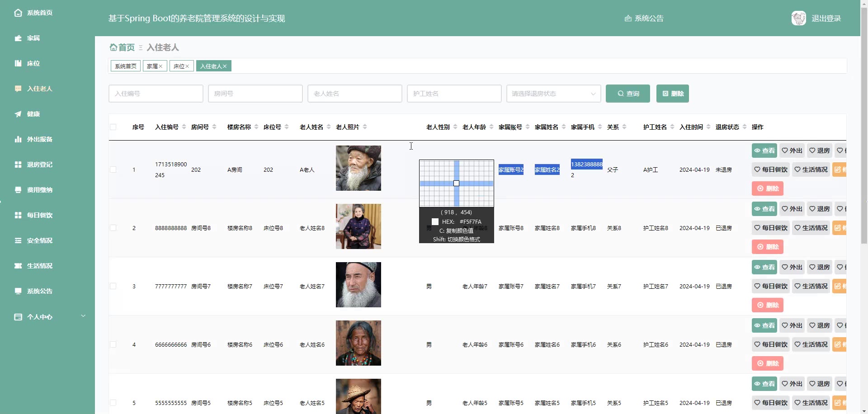Focus the 护工姓名 search field
The height and width of the screenshot is (414, 868).
(454, 94)
